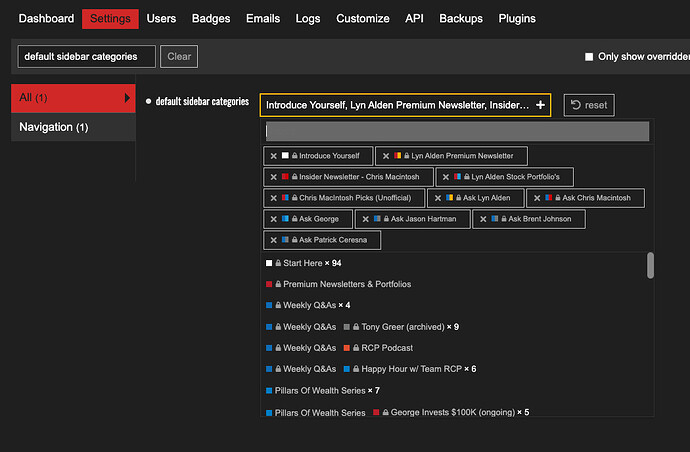Image resolution: width=690 pixels, height=452 pixels.
Task: Open the Emails tab
Action: (x=263, y=18)
